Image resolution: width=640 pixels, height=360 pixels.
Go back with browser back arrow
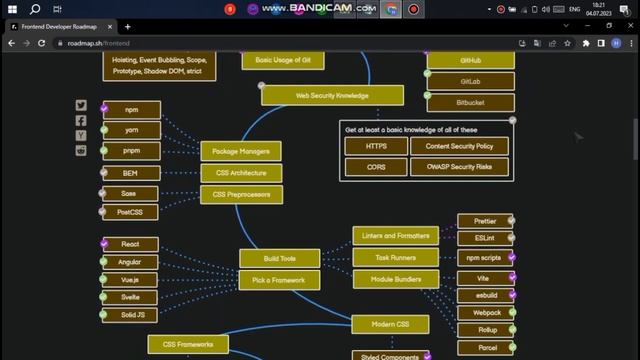pos(11,43)
